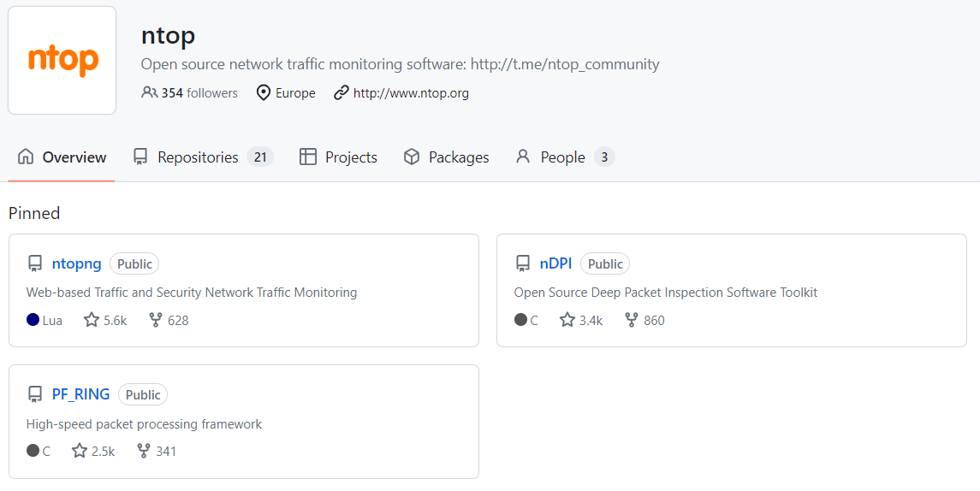980x491 pixels.
Task: Click the repo icon beside ntopng
Action: click(35, 263)
